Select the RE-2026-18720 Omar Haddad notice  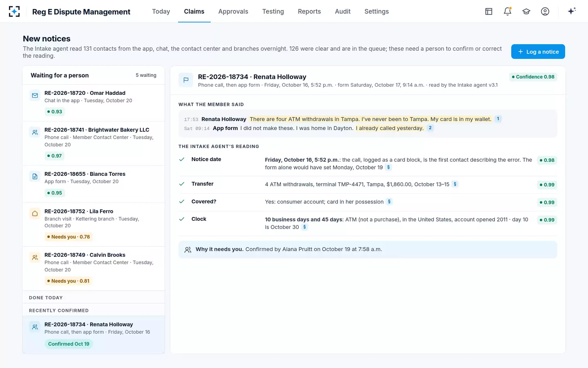[94, 103]
